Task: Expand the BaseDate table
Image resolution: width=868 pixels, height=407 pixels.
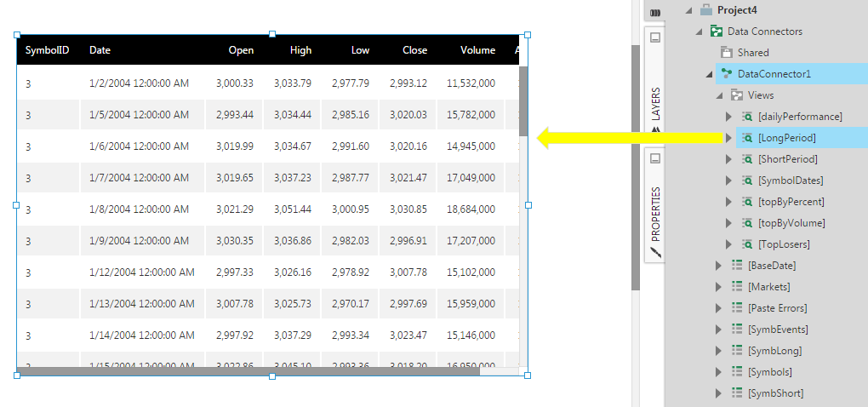Action: 718,266
